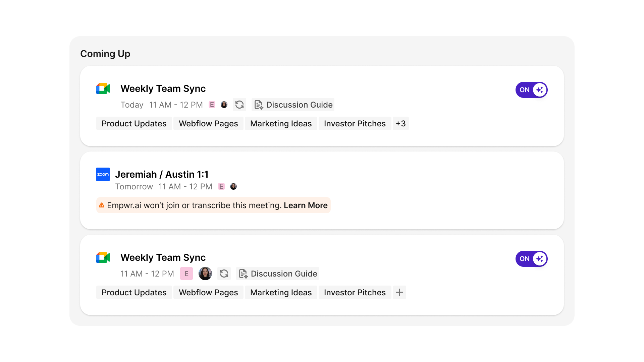Click the small profile photo on Tomorrow's meeting
644x362 pixels.
click(233, 186)
